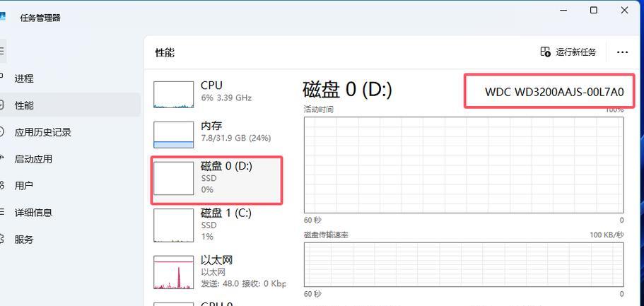Click the 7.8/31.9 GB (24%) memory text
Viewport: 644px width, 306px height.
click(235, 139)
